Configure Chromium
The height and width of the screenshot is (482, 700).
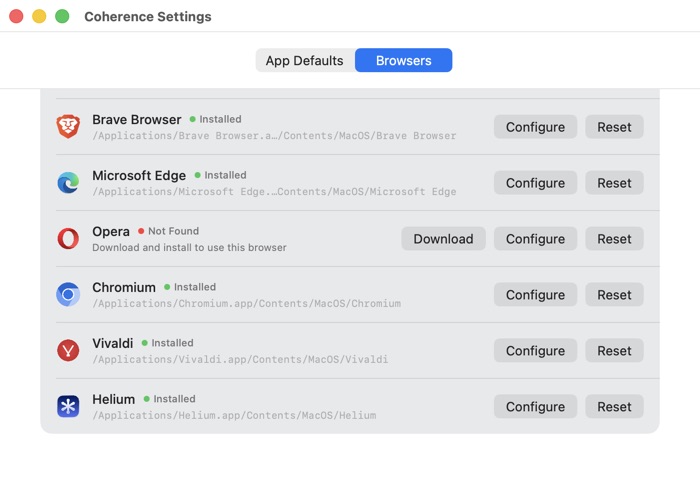pos(535,295)
